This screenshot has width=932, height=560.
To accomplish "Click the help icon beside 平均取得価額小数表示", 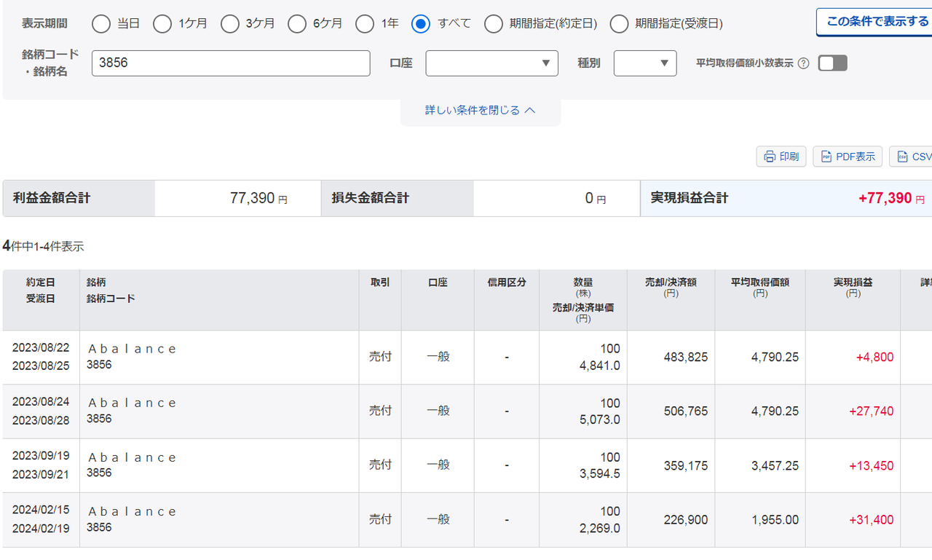I will (x=803, y=63).
